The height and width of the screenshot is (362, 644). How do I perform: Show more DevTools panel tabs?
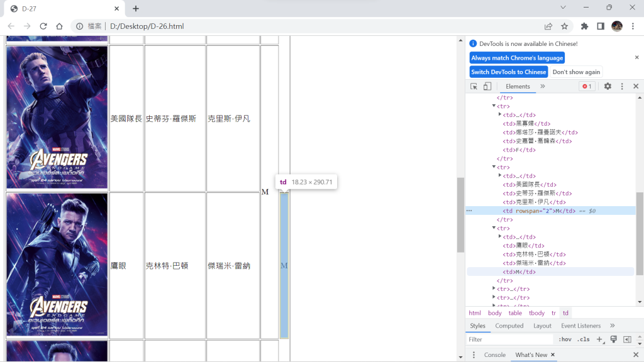coord(543,87)
